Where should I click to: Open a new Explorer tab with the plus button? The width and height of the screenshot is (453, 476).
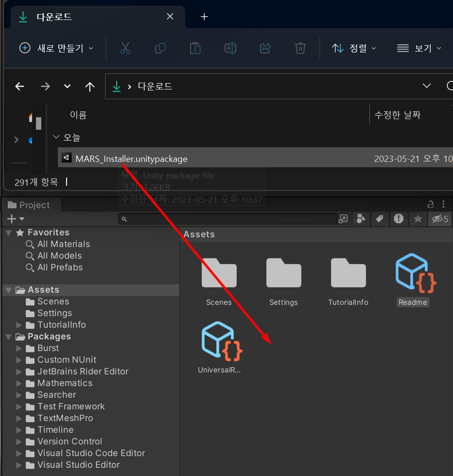coord(204,16)
